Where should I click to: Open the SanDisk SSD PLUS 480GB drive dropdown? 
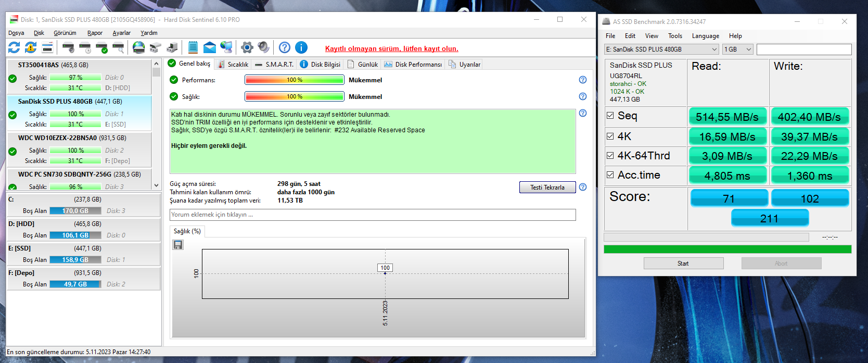pos(661,49)
